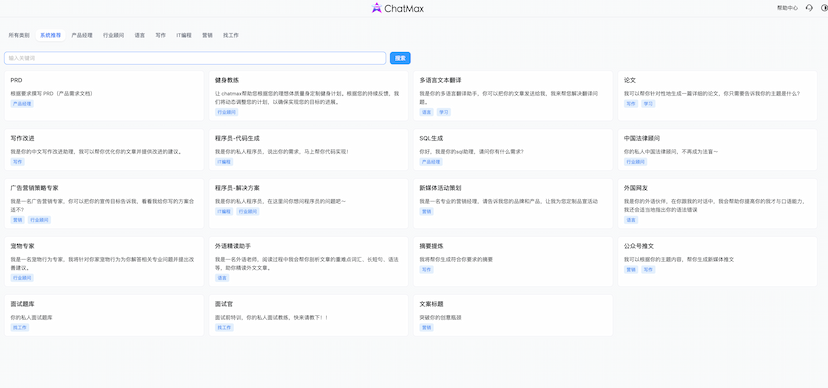Click 学习 tag on 多语言文本翻译 card

444,112
